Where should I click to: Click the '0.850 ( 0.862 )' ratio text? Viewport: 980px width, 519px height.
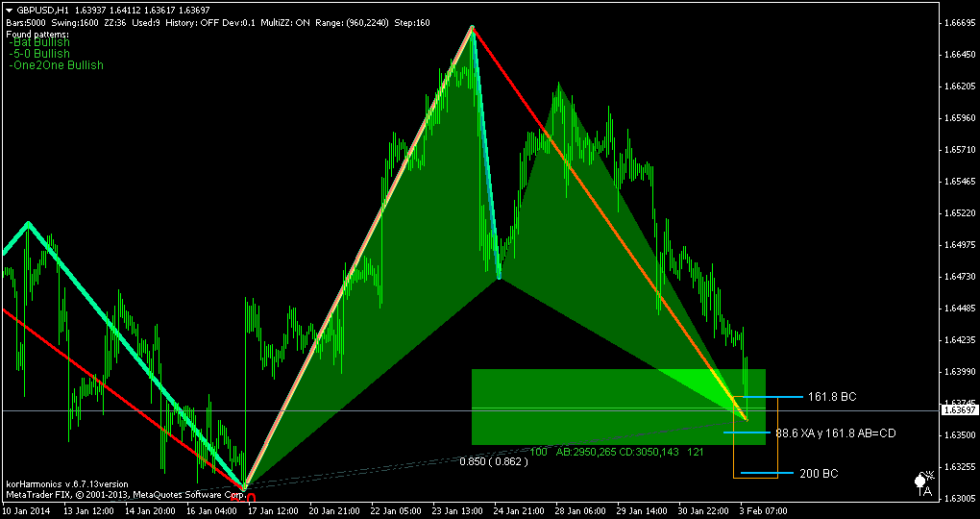[494, 461]
